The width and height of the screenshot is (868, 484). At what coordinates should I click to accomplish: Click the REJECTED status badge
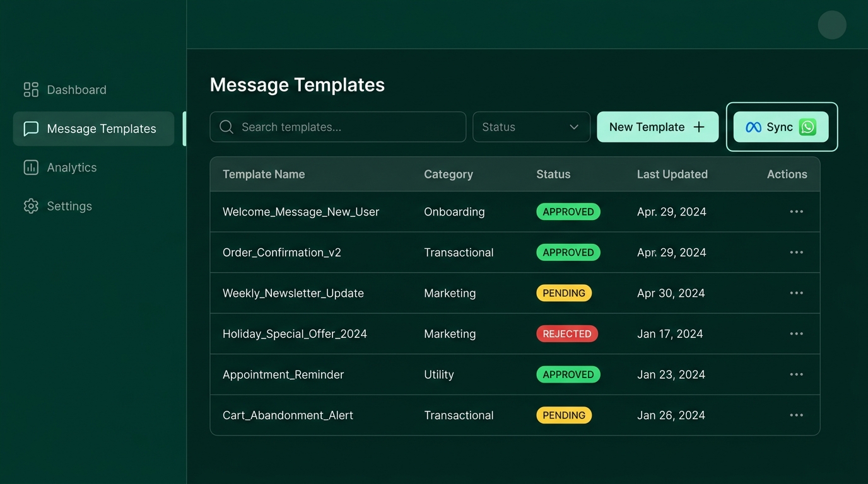[566, 334]
